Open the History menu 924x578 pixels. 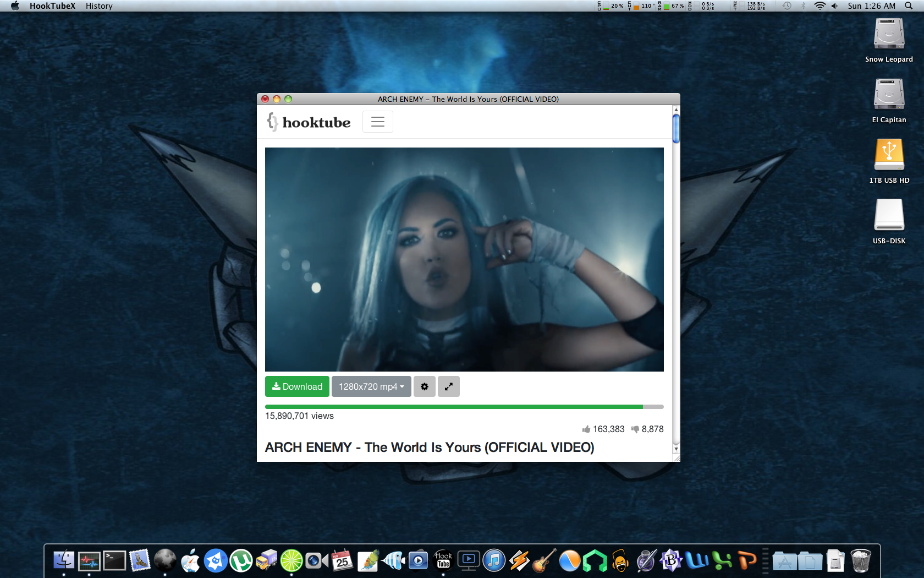(x=99, y=6)
